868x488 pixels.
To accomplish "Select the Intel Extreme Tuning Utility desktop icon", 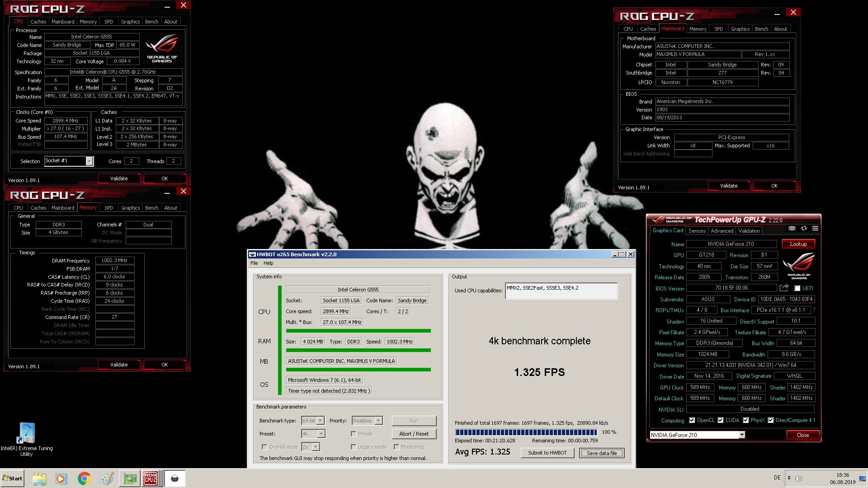I will click(27, 439).
